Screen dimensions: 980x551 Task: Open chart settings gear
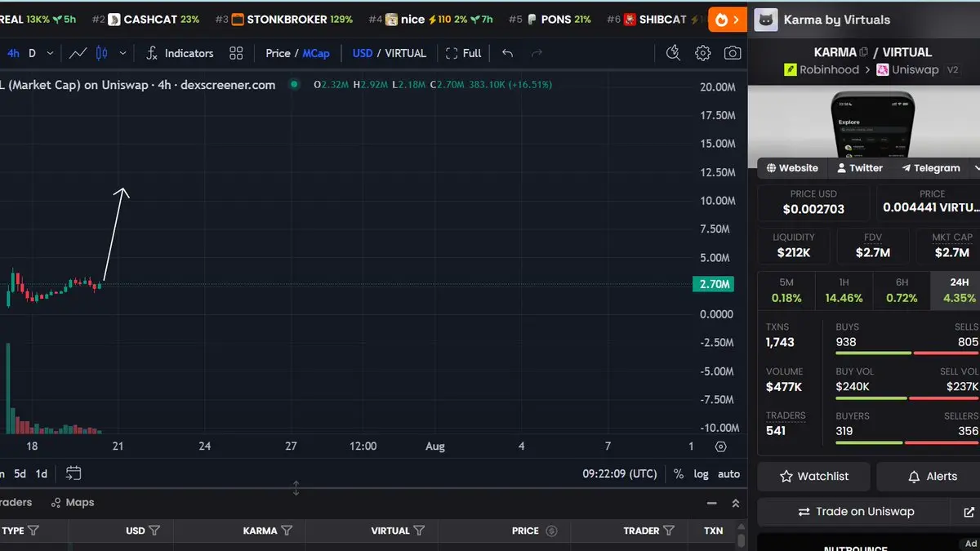click(702, 53)
